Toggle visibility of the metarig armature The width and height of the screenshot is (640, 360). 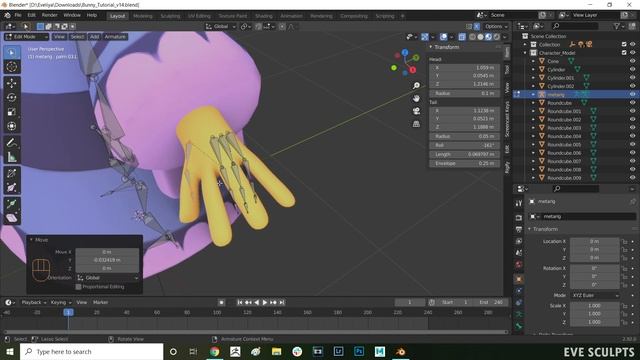coord(632,94)
